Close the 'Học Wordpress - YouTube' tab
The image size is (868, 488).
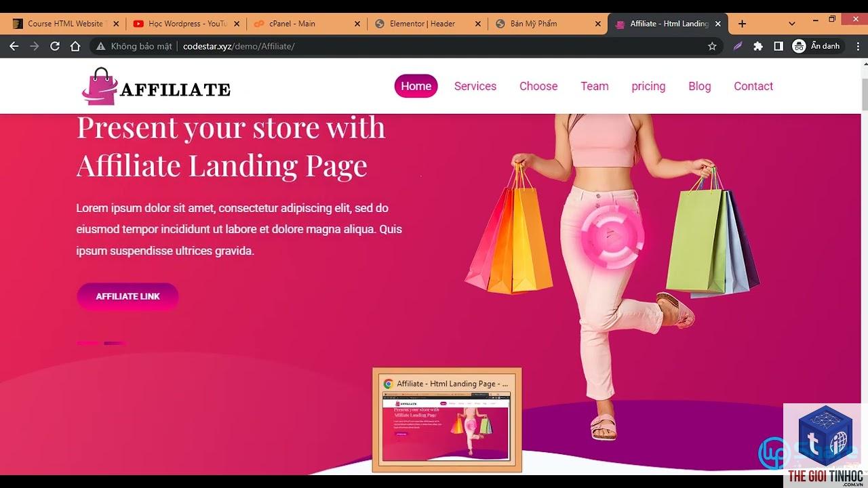(x=237, y=24)
